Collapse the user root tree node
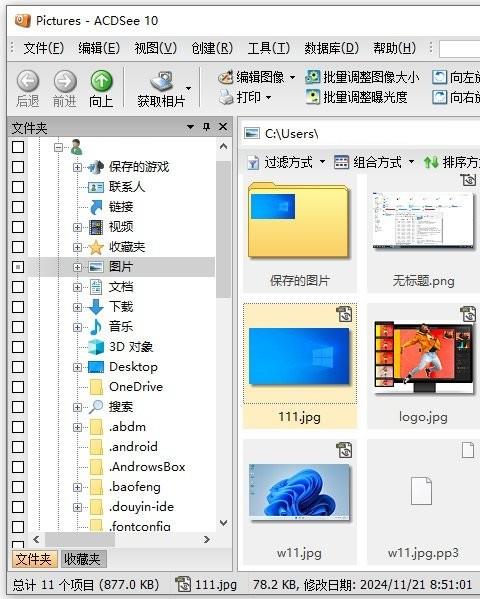Viewport: 480px width, 599px height. pyautogui.click(x=58, y=147)
